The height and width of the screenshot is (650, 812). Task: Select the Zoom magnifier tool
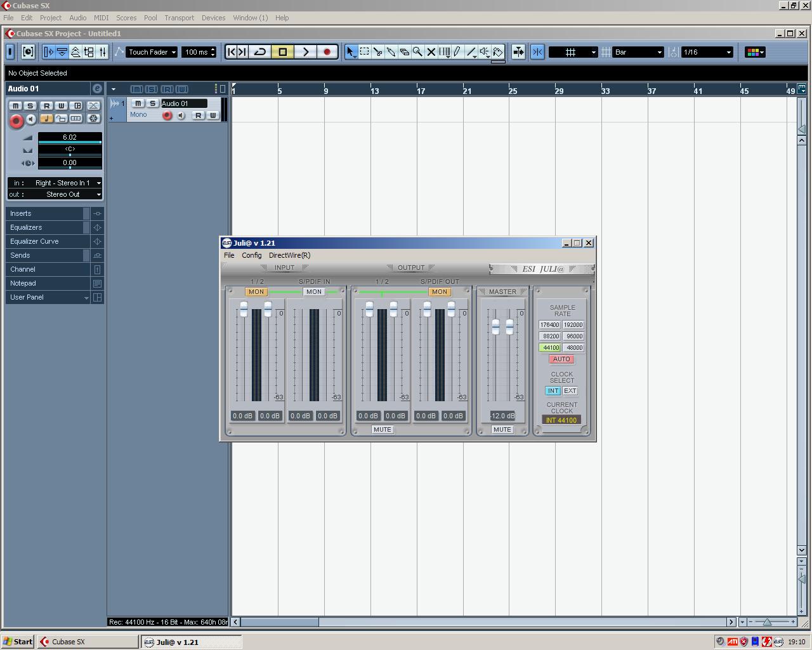point(418,52)
